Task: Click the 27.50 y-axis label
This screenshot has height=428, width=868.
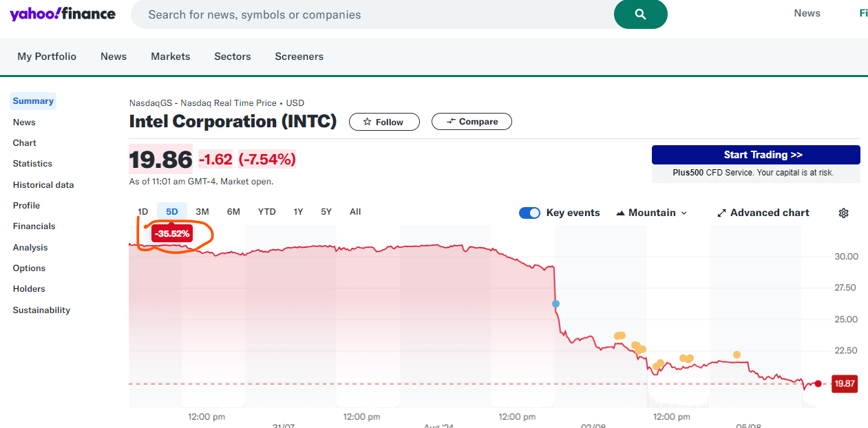Action: 845,288
